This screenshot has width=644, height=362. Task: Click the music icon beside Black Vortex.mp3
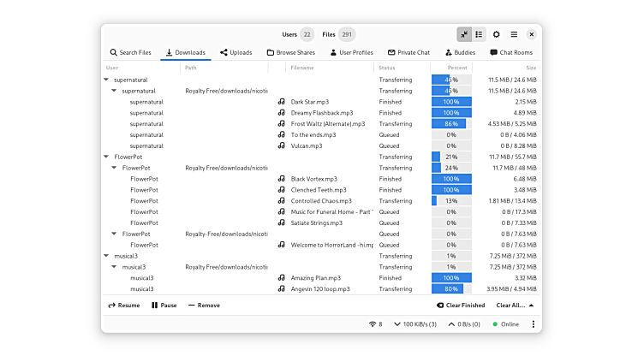pyautogui.click(x=281, y=179)
